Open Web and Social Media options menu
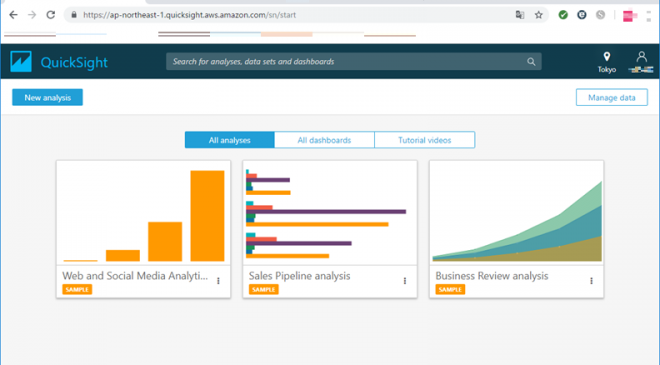Image resolution: width=660 pixels, height=365 pixels. pyautogui.click(x=218, y=281)
